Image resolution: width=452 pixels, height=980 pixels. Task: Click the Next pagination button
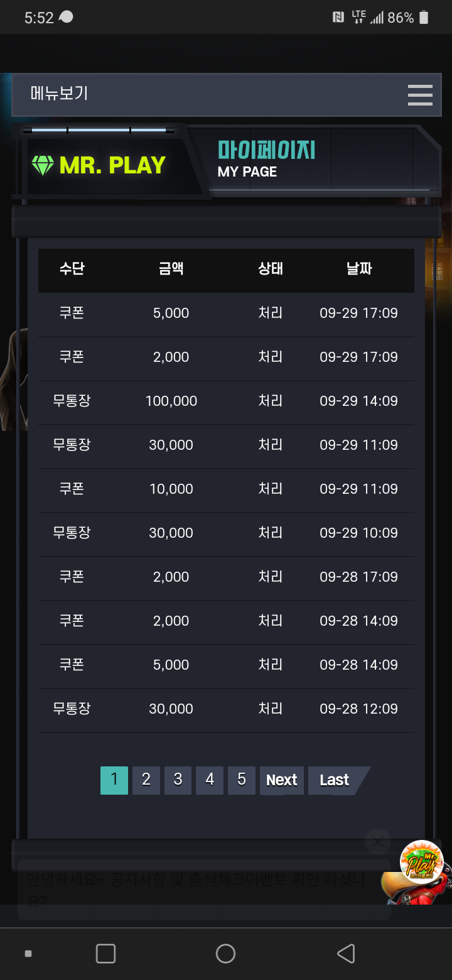pos(282,780)
